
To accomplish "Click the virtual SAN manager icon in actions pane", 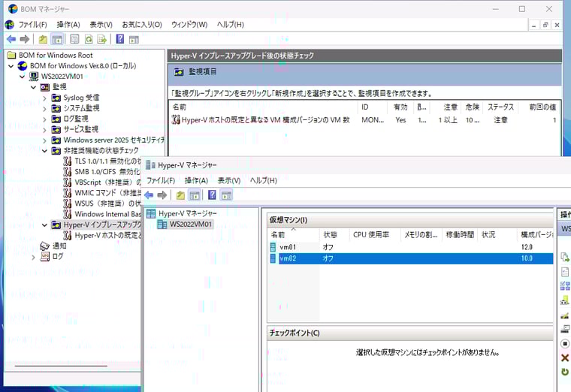I will point(565,300).
